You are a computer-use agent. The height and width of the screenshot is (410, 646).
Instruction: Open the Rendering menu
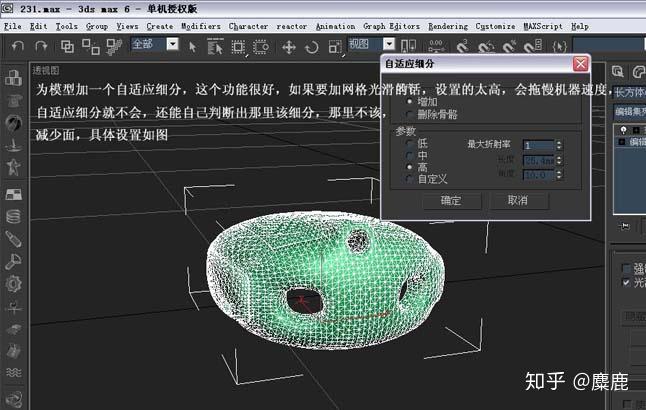[x=447, y=26]
